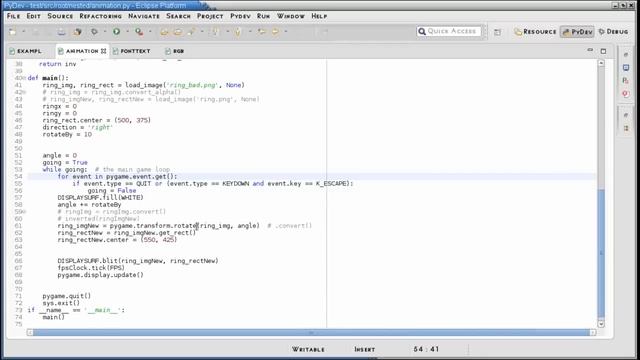Open the Run menu

[263, 16]
